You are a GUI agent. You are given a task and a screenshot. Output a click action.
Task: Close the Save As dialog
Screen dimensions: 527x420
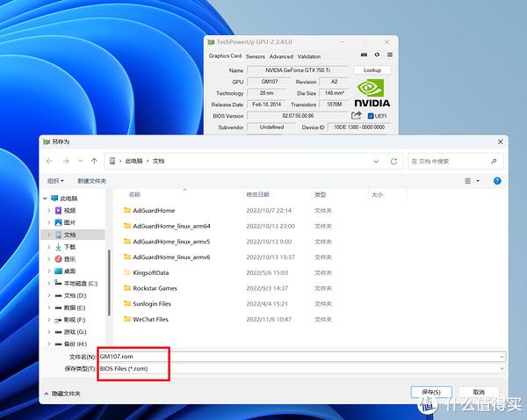coord(500,142)
